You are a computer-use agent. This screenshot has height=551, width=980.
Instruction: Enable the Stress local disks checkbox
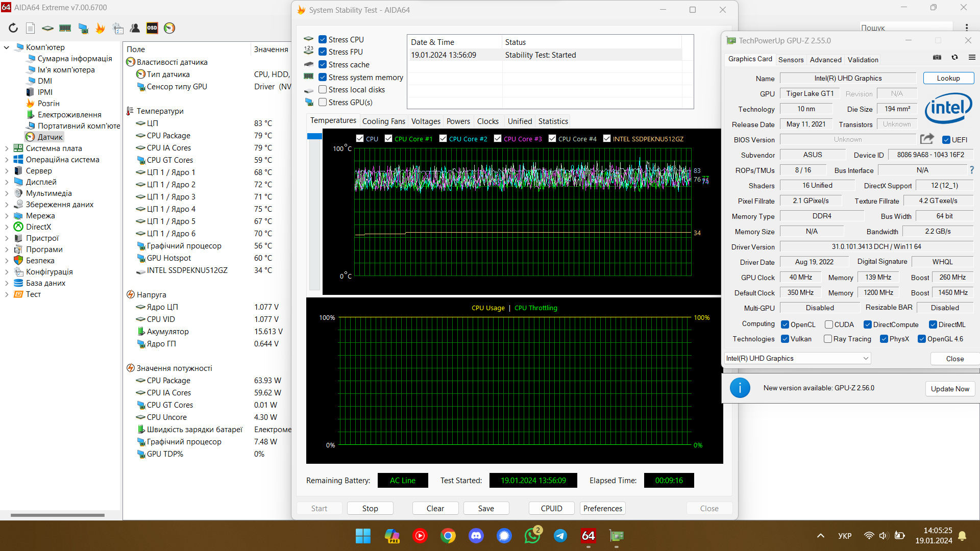coord(323,90)
